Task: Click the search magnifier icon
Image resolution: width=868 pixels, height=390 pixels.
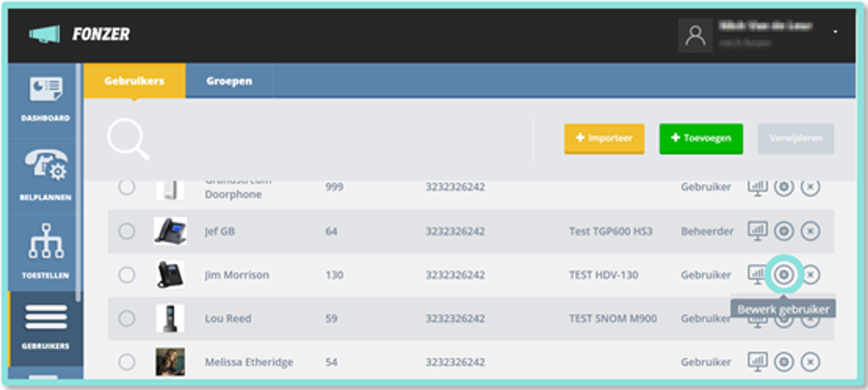Action: [128, 139]
